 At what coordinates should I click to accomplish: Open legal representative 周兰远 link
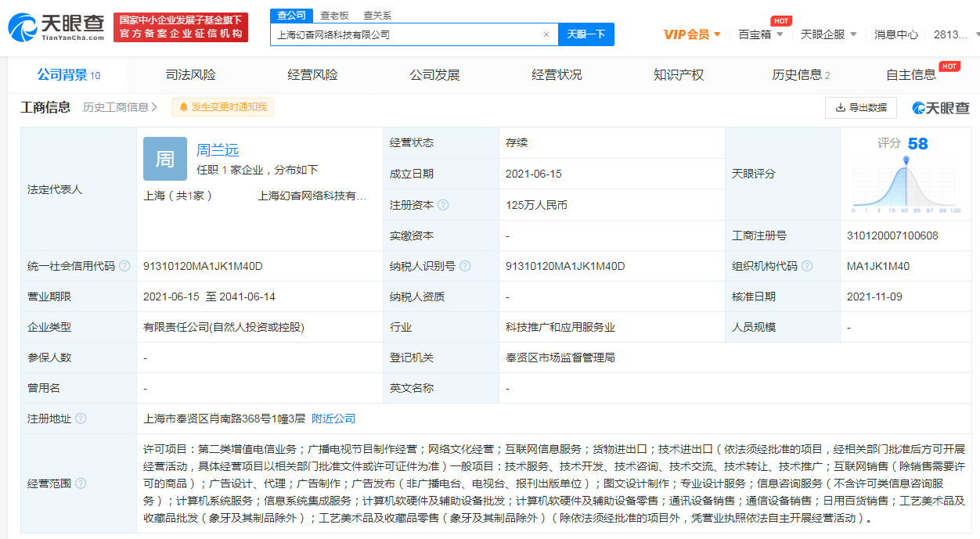click(218, 150)
